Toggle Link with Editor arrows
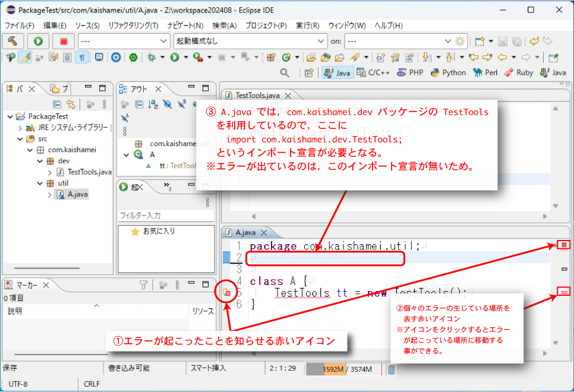574x392 pixels. [71, 105]
